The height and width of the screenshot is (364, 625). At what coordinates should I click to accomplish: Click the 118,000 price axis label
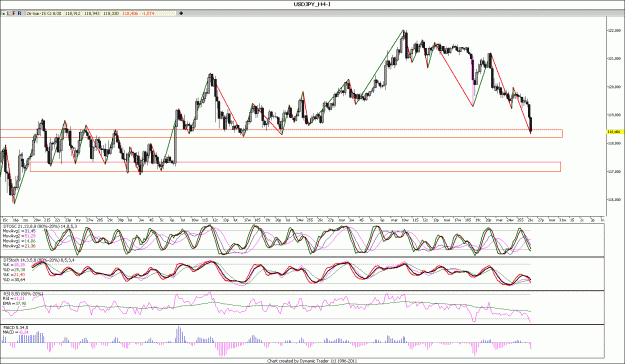tap(614, 143)
